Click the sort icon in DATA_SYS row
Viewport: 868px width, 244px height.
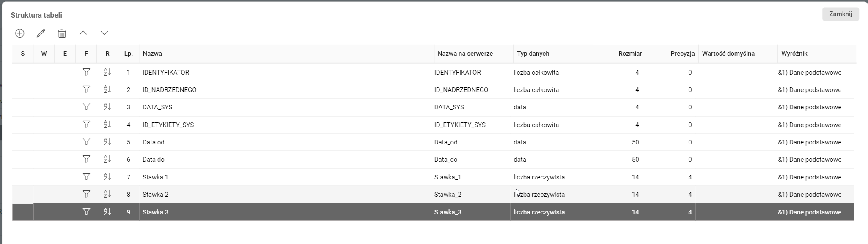(x=107, y=107)
